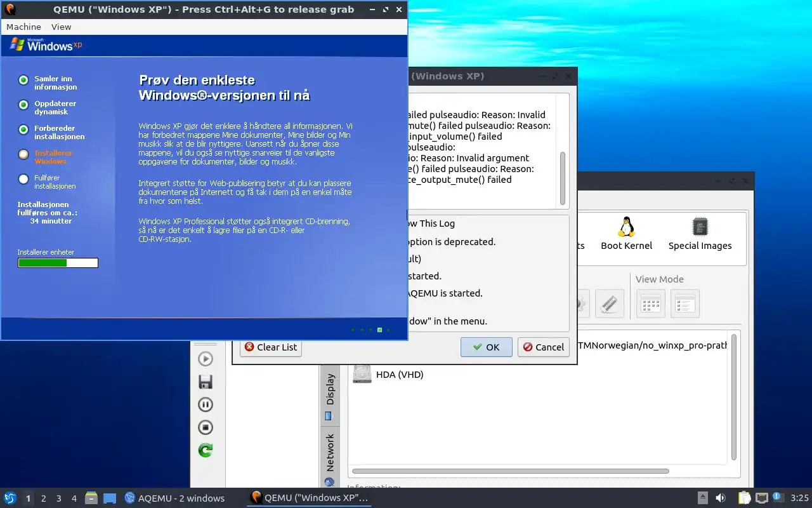Image resolution: width=812 pixels, height=508 pixels.
Task: Confirm the log dialog with OK
Action: pos(487,347)
